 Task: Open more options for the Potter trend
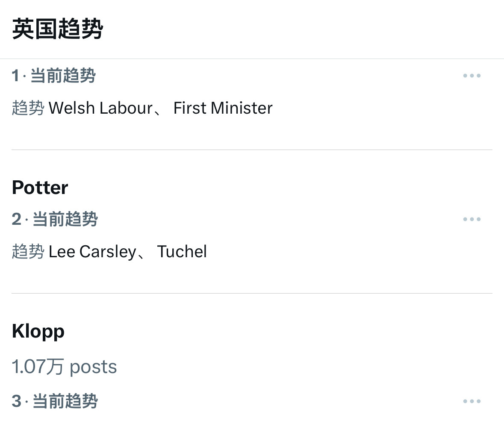coord(472,220)
